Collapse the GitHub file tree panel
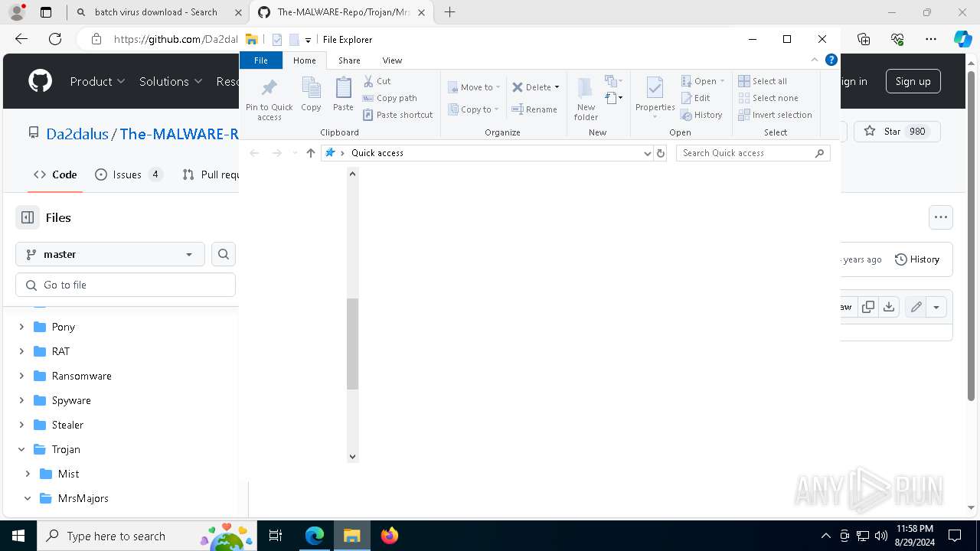Image resolution: width=980 pixels, height=551 pixels. [28, 217]
